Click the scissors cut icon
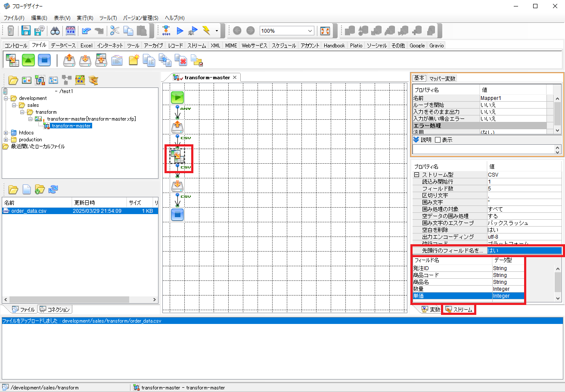Image resolution: width=565 pixels, height=392 pixels. (x=115, y=31)
